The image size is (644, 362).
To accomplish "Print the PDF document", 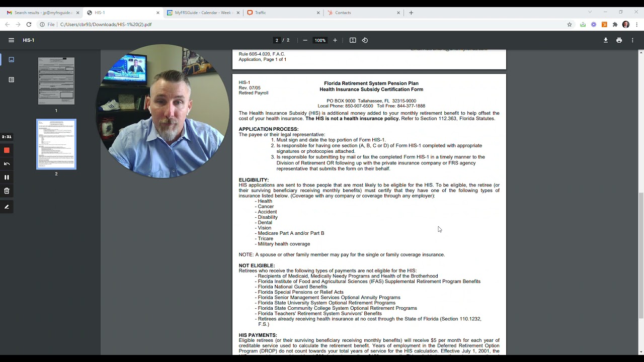I will pyautogui.click(x=619, y=40).
